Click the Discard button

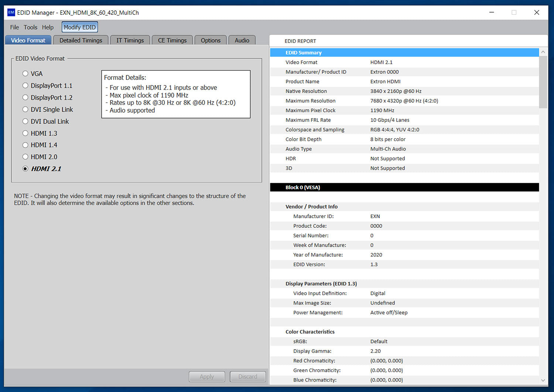click(247, 376)
